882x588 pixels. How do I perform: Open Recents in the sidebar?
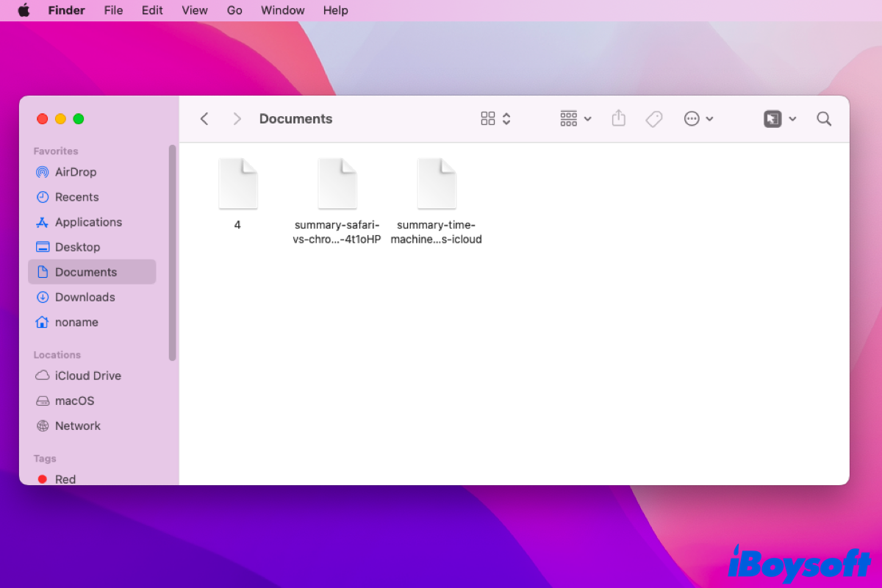[x=76, y=197]
